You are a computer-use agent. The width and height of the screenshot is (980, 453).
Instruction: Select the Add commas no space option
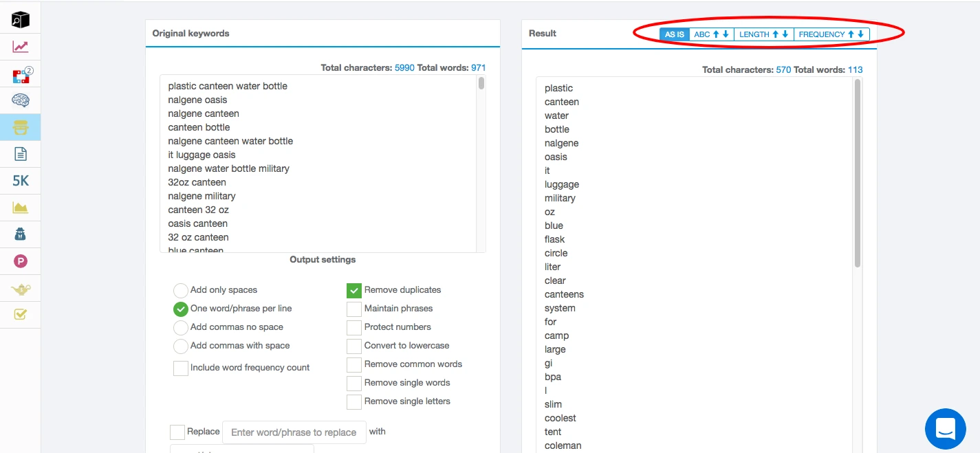(x=180, y=327)
